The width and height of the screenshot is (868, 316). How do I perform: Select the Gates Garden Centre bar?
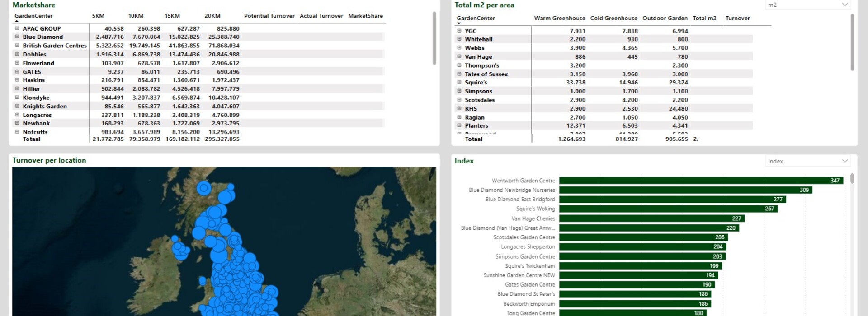coord(637,284)
